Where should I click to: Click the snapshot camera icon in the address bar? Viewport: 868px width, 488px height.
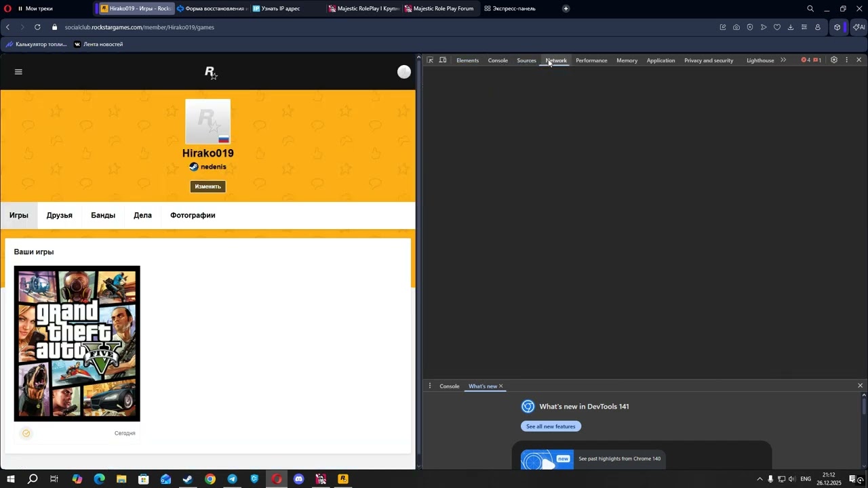[x=736, y=27]
